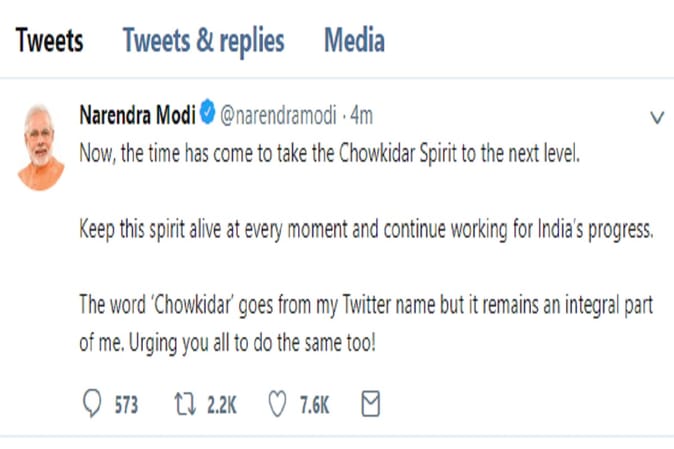
Task: Like the tweet with the heart icon
Action: [x=276, y=404]
